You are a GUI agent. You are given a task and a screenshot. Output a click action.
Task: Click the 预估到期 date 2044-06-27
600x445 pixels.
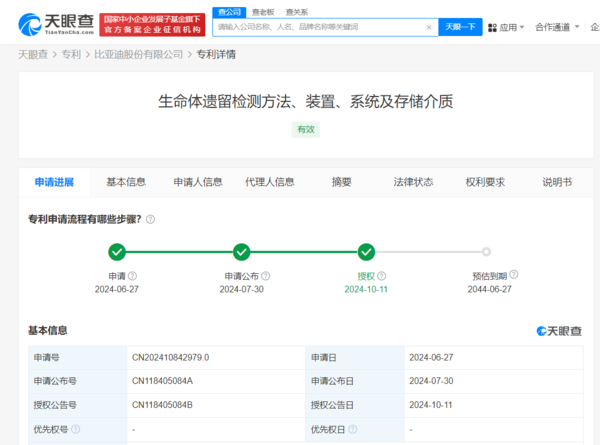click(x=489, y=290)
